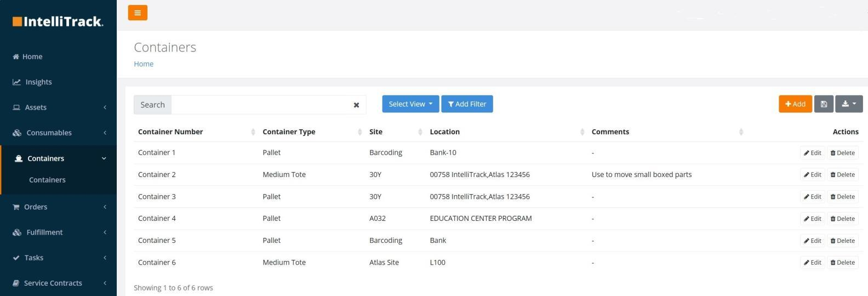Viewport: 868px width, 296px height.
Task: Sort by Site column header
Action: [395, 132]
